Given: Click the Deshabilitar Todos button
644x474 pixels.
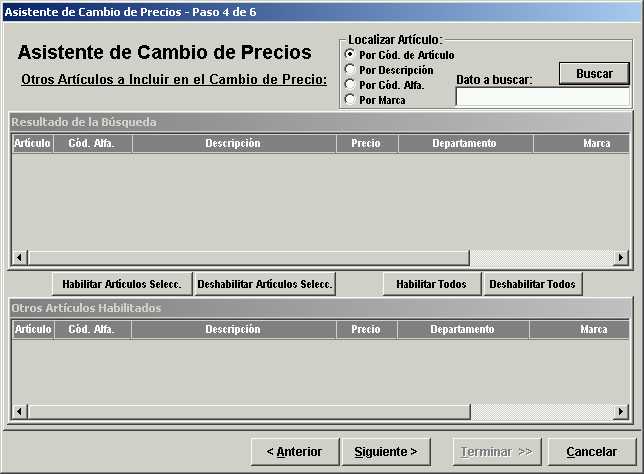Looking at the screenshot, I should tap(532, 284).
